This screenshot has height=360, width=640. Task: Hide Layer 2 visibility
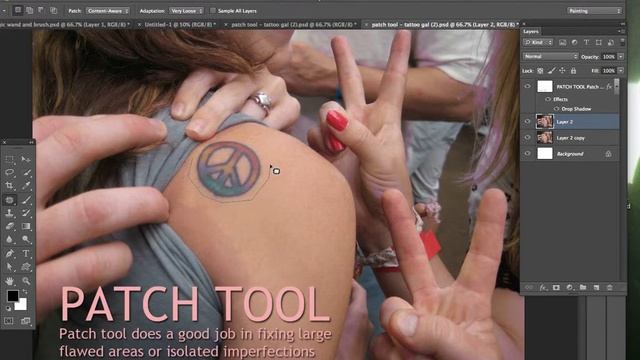pos(527,122)
